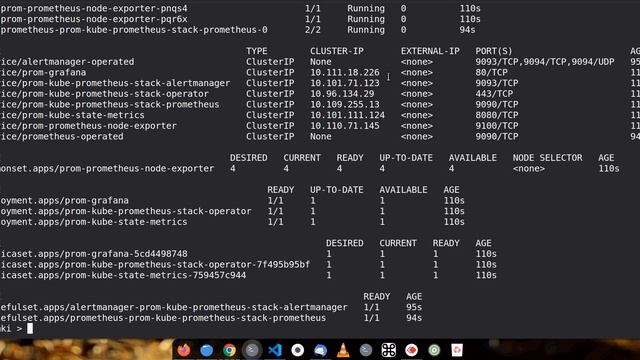Select the deployment.apps/prom-grafana name

64,200
